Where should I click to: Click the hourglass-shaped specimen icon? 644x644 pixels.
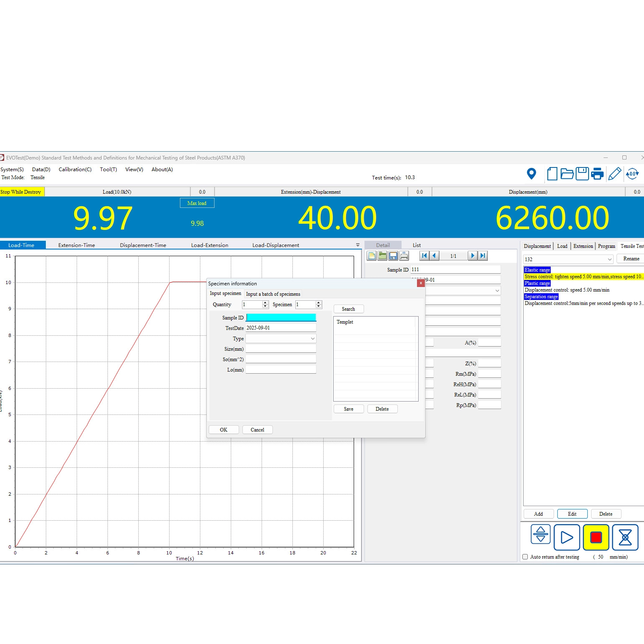(x=625, y=537)
